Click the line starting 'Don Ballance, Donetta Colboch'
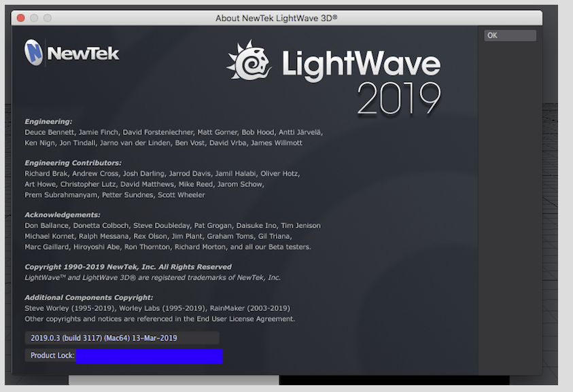The width and height of the screenshot is (573, 392). click(x=173, y=226)
